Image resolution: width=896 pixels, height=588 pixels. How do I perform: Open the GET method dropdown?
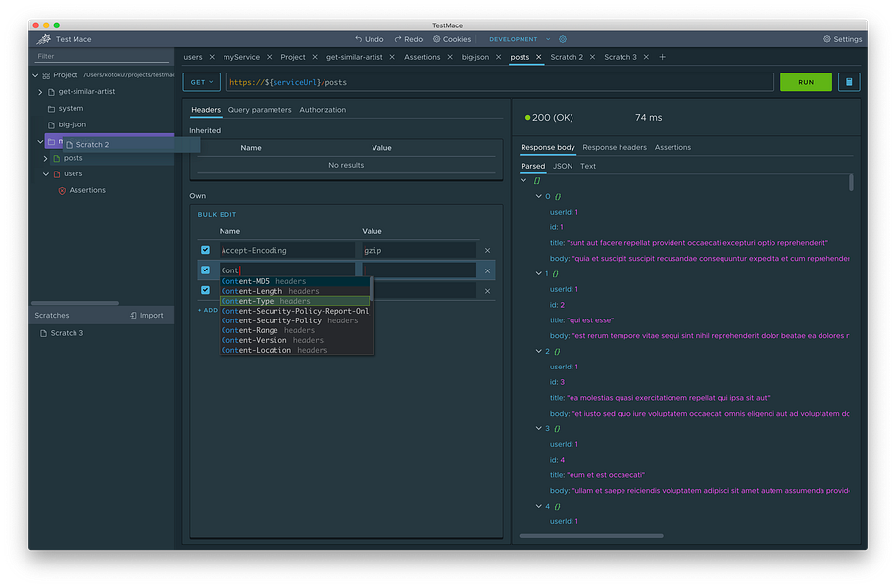pos(202,82)
